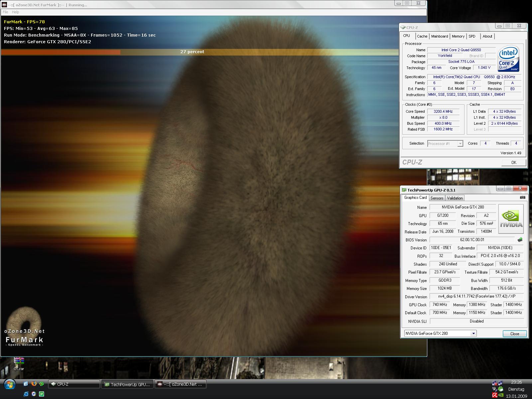Switch to TechPowerUp GPU-Z taskbar button
The width and height of the screenshot is (532, 399).
click(x=127, y=384)
